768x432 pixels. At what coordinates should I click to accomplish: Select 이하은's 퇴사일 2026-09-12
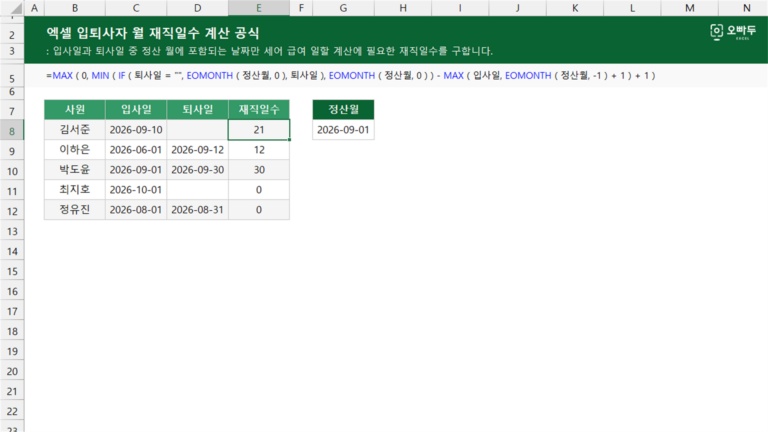tap(197, 150)
